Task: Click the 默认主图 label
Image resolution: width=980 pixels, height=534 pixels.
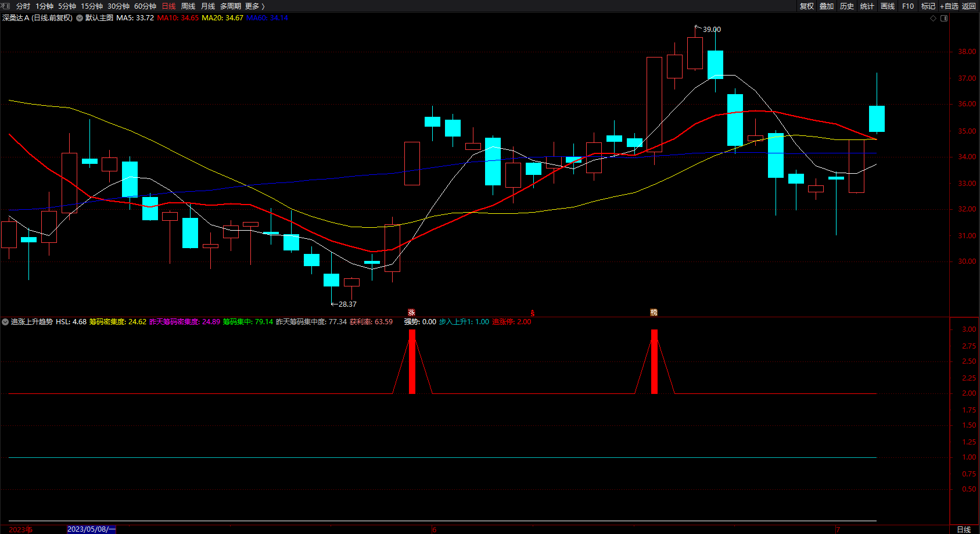Action: pos(99,18)
